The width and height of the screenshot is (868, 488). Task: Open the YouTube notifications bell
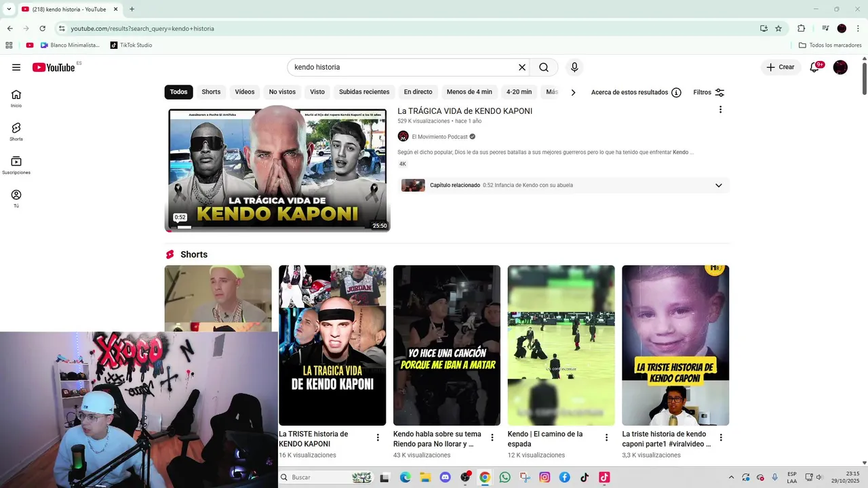click(x=814, y=67)
